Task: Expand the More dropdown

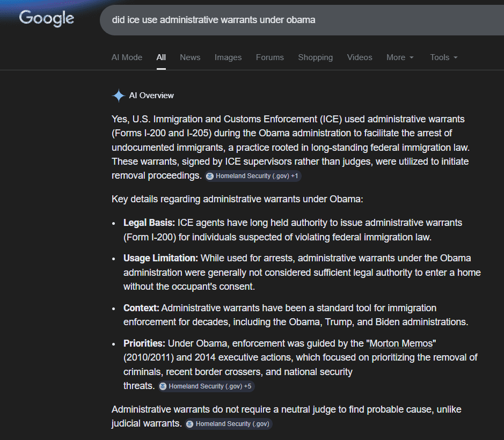Action: (400, 57)
